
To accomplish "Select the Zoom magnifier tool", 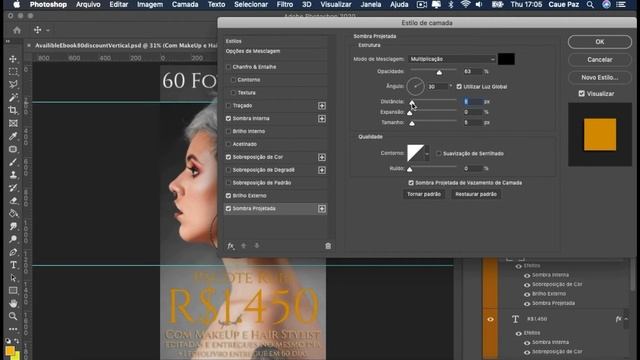I will [13, 316].
